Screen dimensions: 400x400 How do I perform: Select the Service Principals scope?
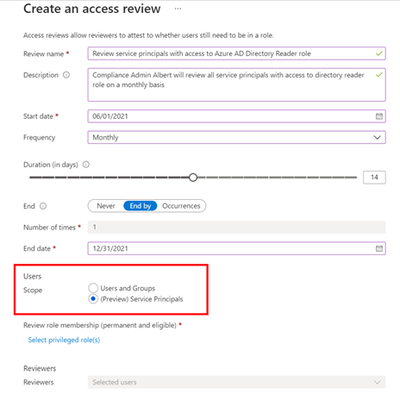(x=93, y=299)
